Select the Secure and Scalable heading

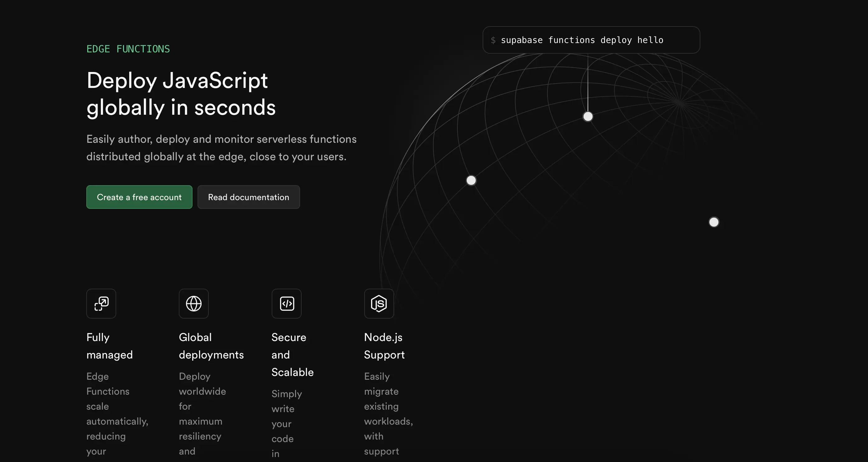[292, 355]
